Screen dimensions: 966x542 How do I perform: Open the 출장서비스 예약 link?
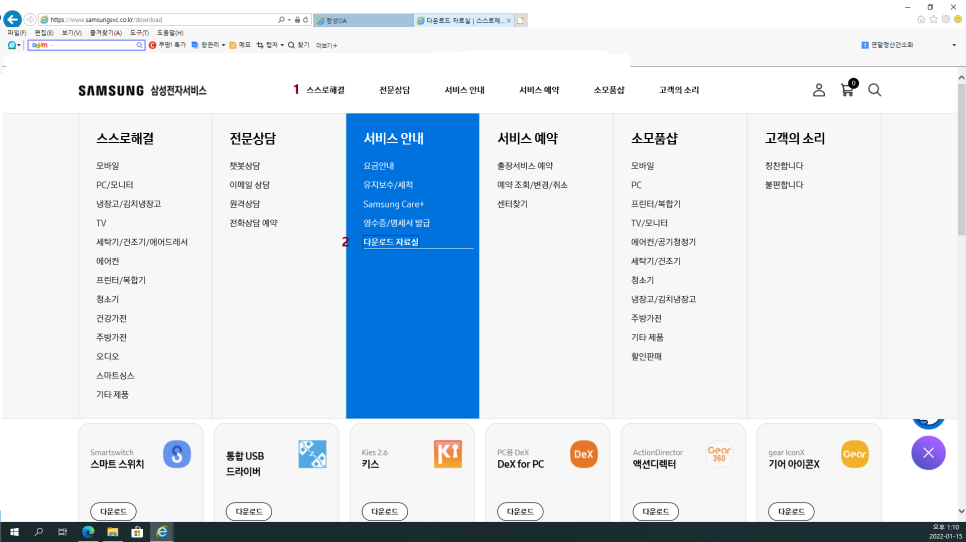click(525, 166)
